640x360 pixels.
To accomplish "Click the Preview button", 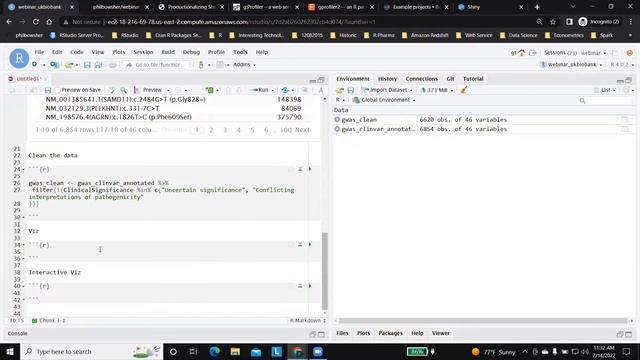I will pos(148,90).
